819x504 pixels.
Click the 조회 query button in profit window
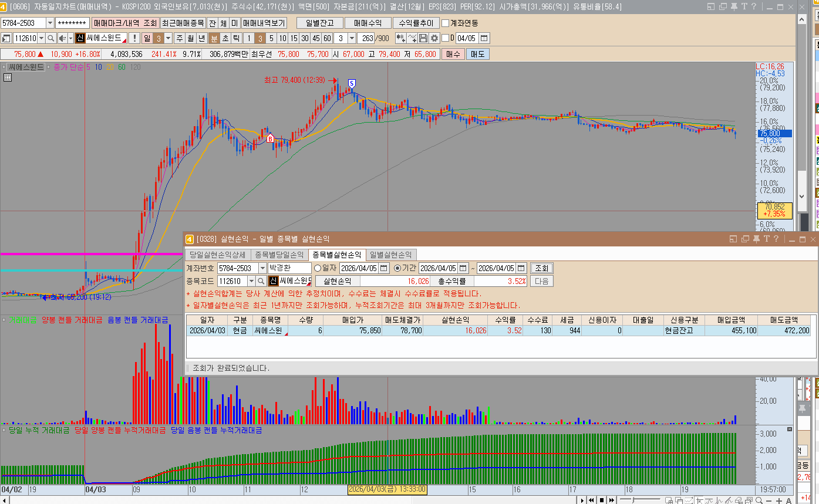[541, 268]
